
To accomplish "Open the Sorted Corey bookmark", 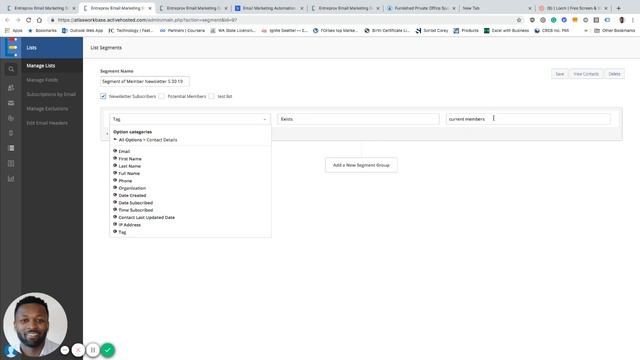I will [432, 31].
